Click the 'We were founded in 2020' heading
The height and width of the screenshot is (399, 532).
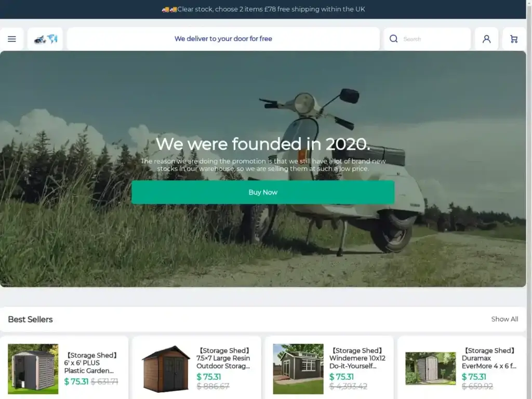click(x=263, y=143)
